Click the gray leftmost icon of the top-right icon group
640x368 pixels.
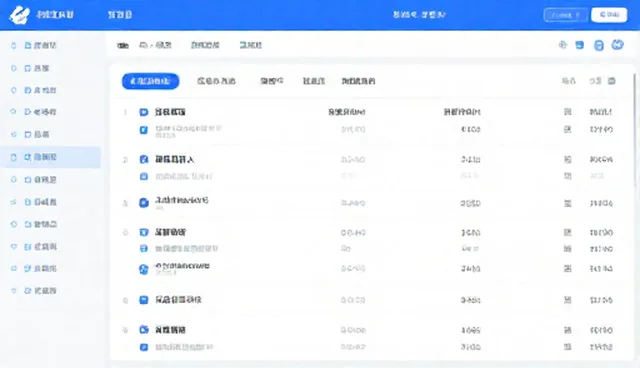[x=563, y=45]
